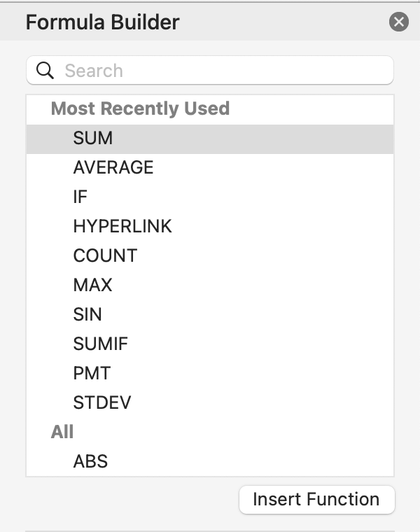420x532 pixels.
Task: Pick the HYPERLINK function
Action: pos(122,226)
